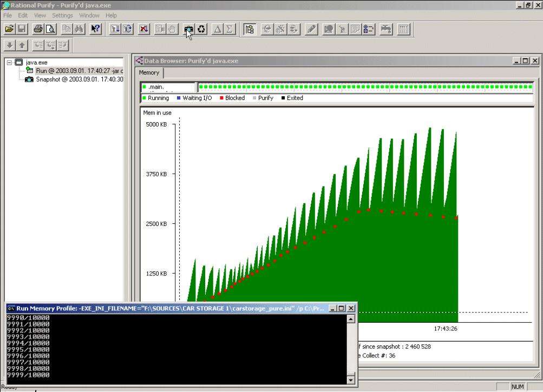Image resolution: width=543 pixels, height=392 pixels.
Task: Click the Copy icon in toolbar
Action: [x=67, y=29]
